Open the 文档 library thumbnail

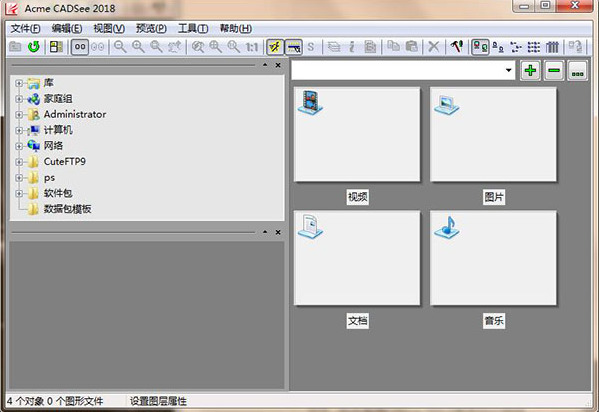pos(357,258)
